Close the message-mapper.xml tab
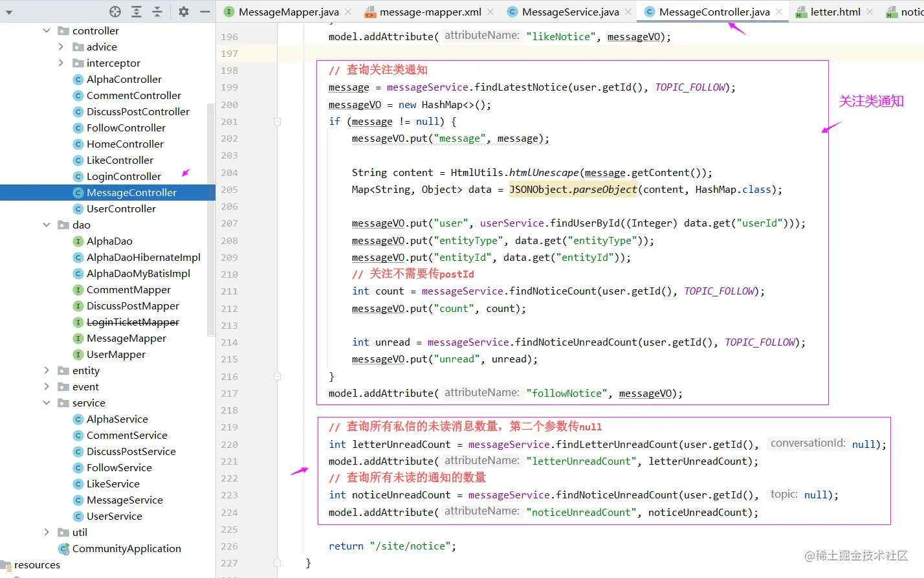This screenshot has width=924, height=578. click(x=490, y=12)
